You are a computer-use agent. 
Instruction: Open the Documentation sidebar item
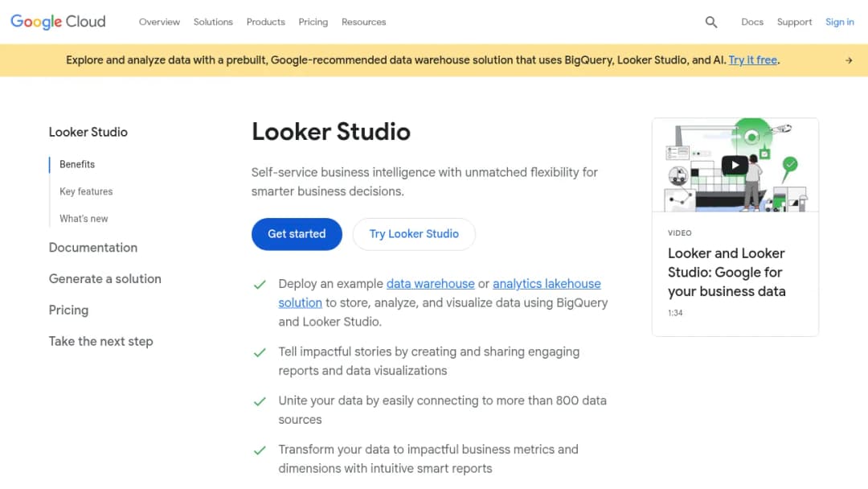93,248
